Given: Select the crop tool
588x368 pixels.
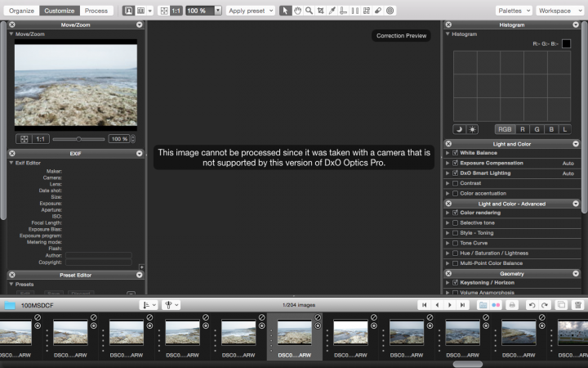Looking at the screenshot, I should pyautogui.click(x=321, y=11).
